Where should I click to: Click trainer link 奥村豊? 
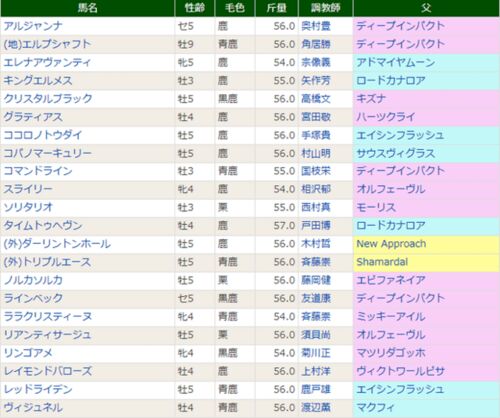316,26
